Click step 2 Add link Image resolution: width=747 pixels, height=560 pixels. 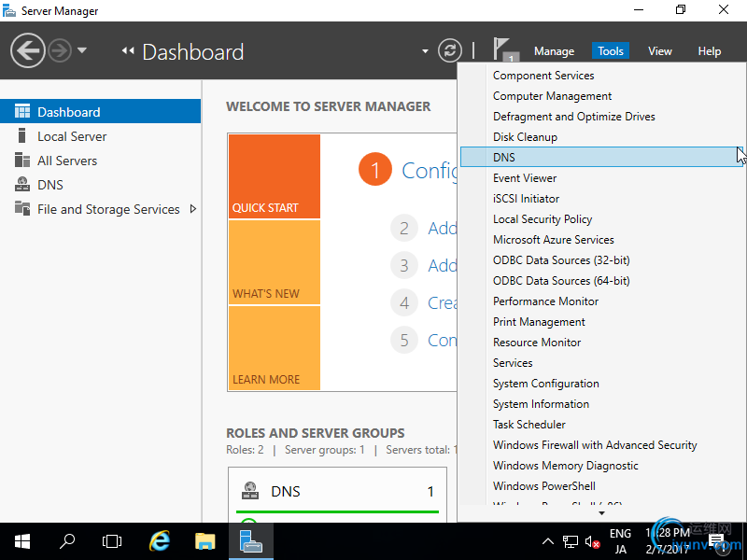coord(442,228)
